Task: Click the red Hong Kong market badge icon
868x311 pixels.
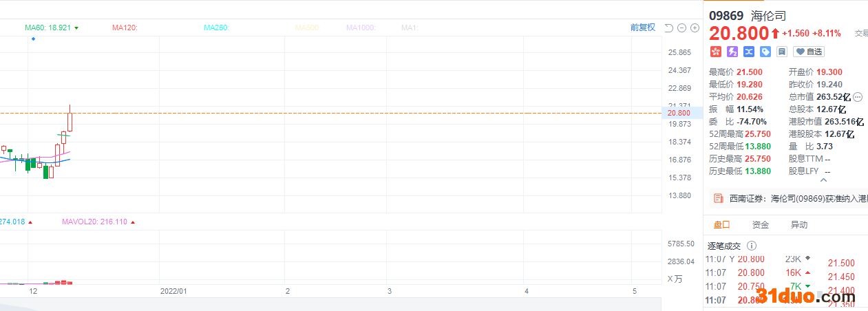Action: click(716, 52)
